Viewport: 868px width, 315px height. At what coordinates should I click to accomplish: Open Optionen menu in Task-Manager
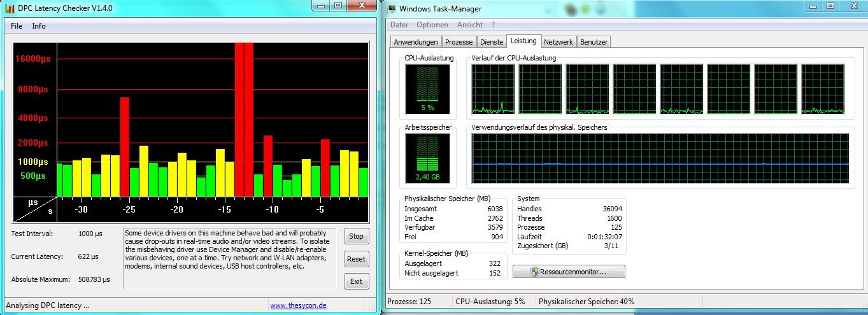click(432, 25)
